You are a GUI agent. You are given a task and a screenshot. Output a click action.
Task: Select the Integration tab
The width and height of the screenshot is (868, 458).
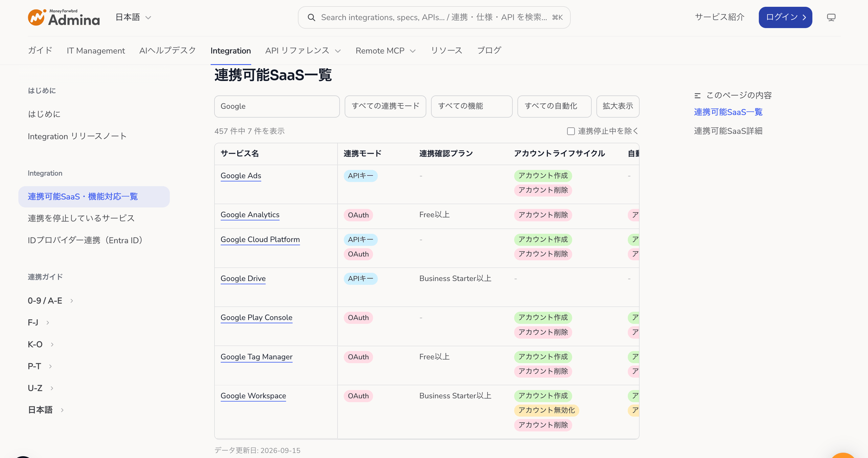(x=231, y=51)
